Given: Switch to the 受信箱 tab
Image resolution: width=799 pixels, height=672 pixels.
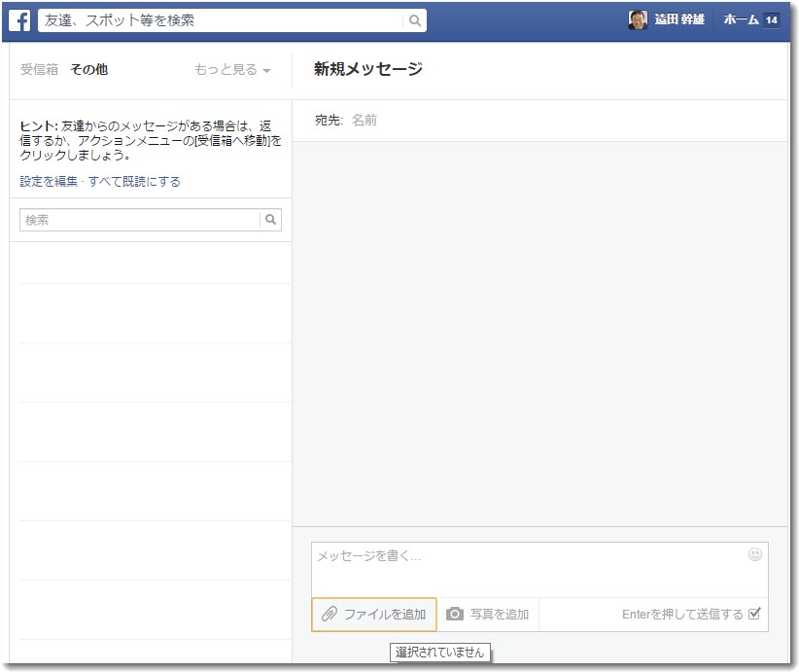Looking at the screenshot, I should tap(39, 69).
